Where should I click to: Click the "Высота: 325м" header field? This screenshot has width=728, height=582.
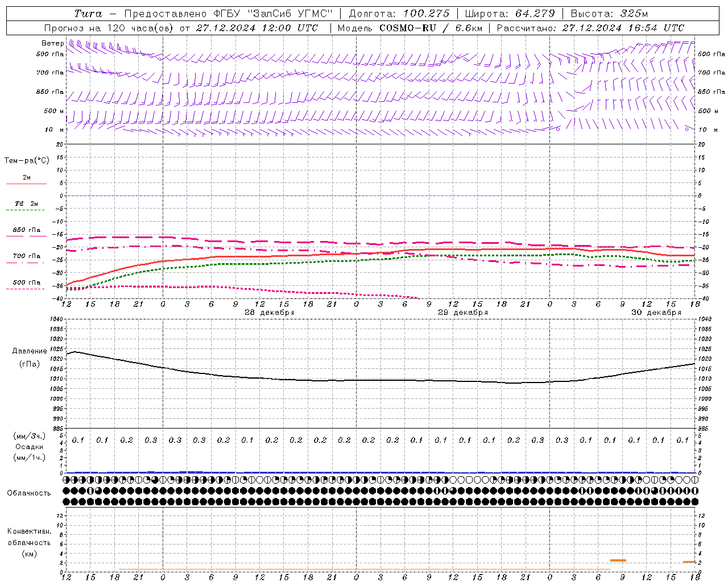point(609,14)
